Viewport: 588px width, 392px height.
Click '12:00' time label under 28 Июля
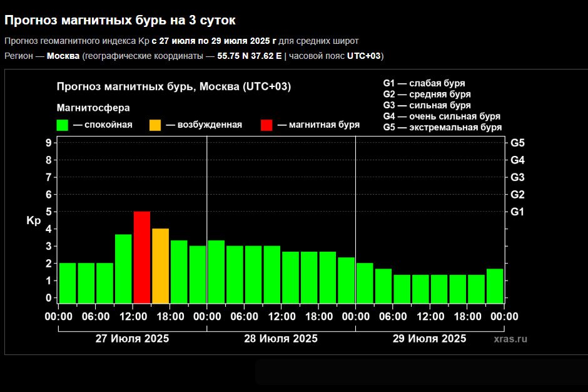click(x=281, y=316)
